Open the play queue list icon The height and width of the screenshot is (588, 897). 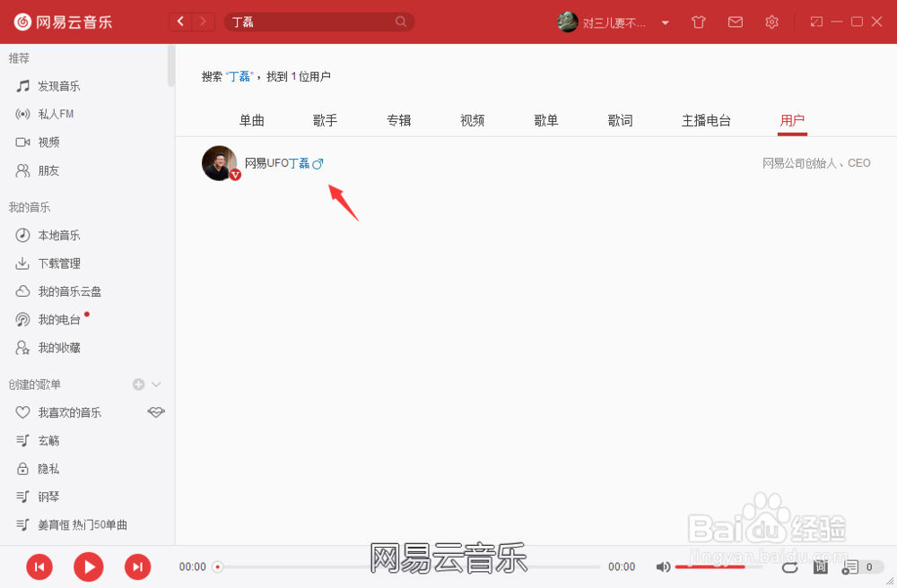point(850,566)
